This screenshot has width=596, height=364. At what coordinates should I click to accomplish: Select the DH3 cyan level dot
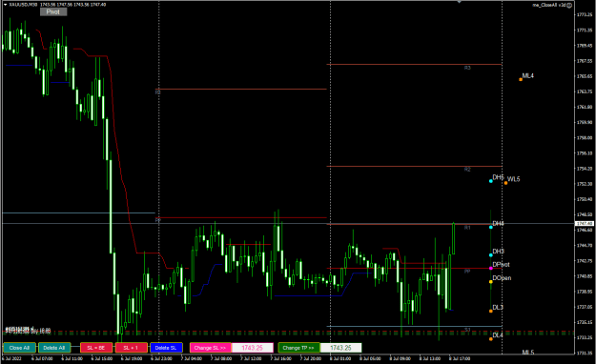[x=491, y=255]
